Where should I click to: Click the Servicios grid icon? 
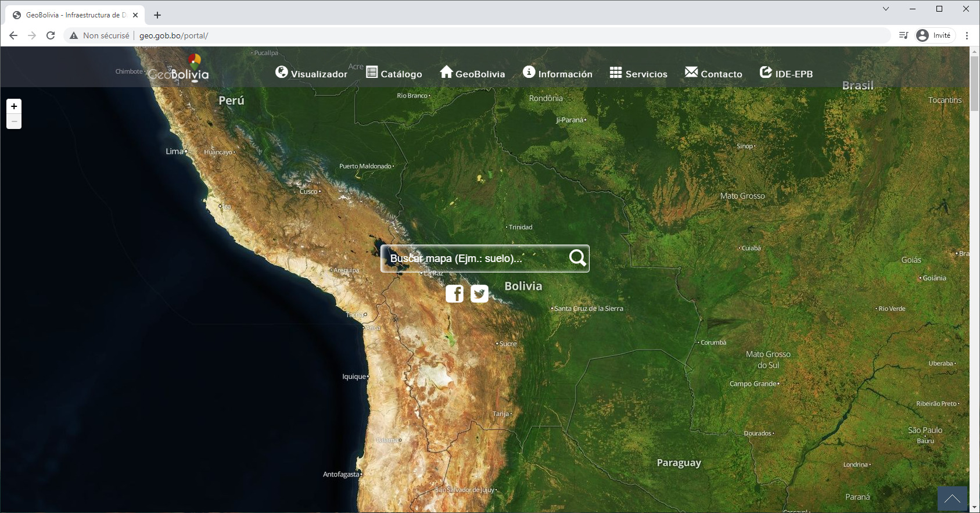pyautogui.click(x=616, y=72)
